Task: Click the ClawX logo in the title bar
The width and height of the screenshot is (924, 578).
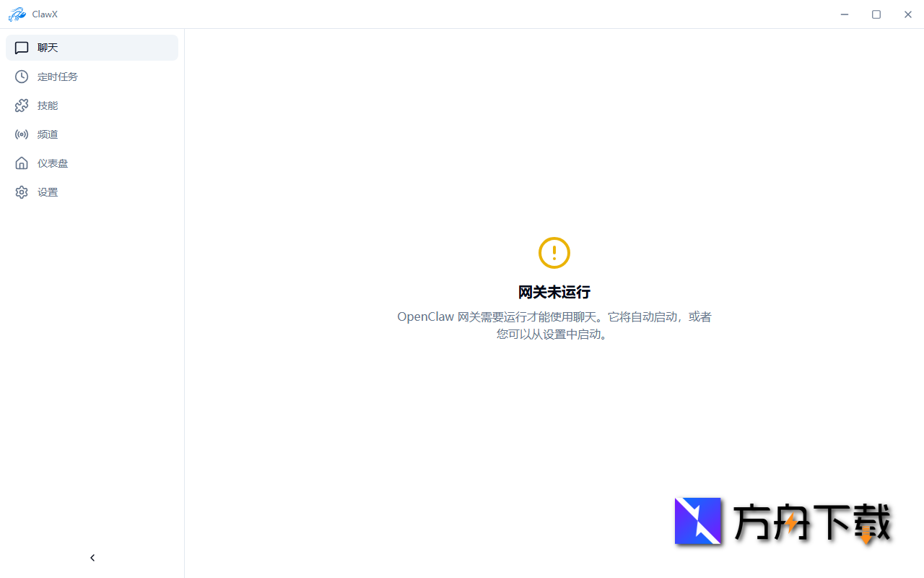Action: click(17, 14)
